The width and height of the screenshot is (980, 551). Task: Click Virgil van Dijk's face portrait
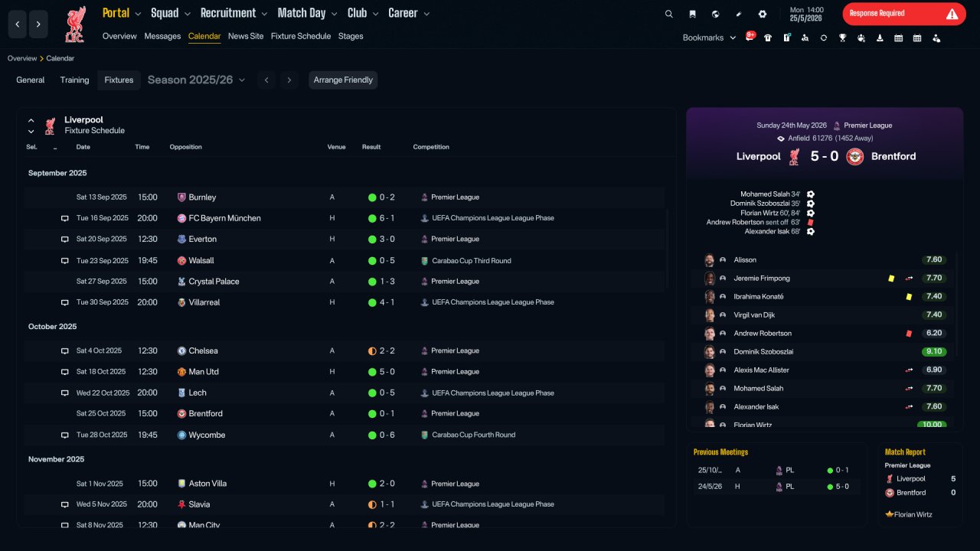[710, 315]
